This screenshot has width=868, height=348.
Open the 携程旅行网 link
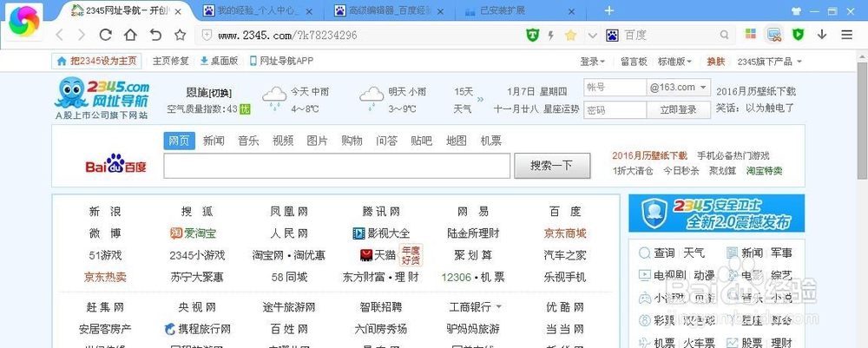tap(197, 329)
